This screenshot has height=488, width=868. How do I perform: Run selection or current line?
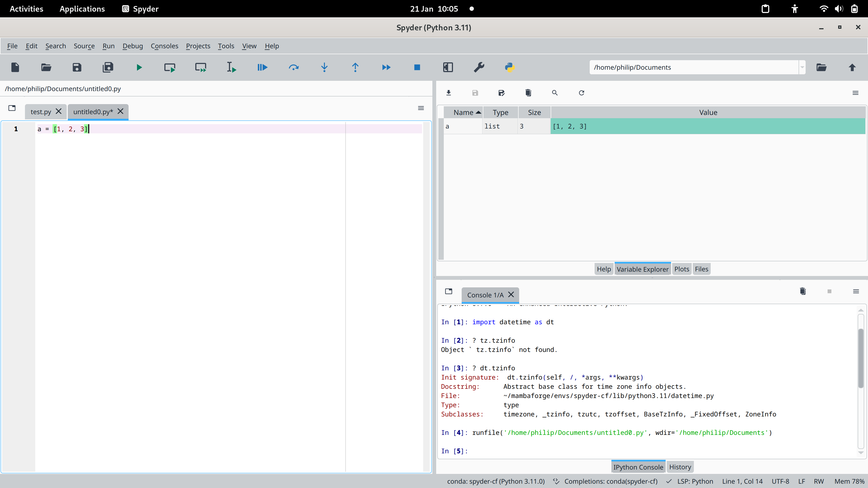(231, 67)
